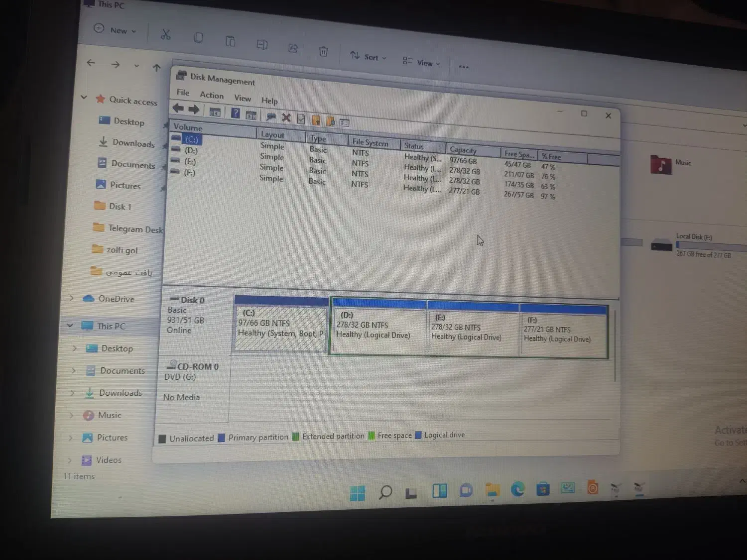Expand Music under This PC
747x560 pixels.
pos(71,415)
